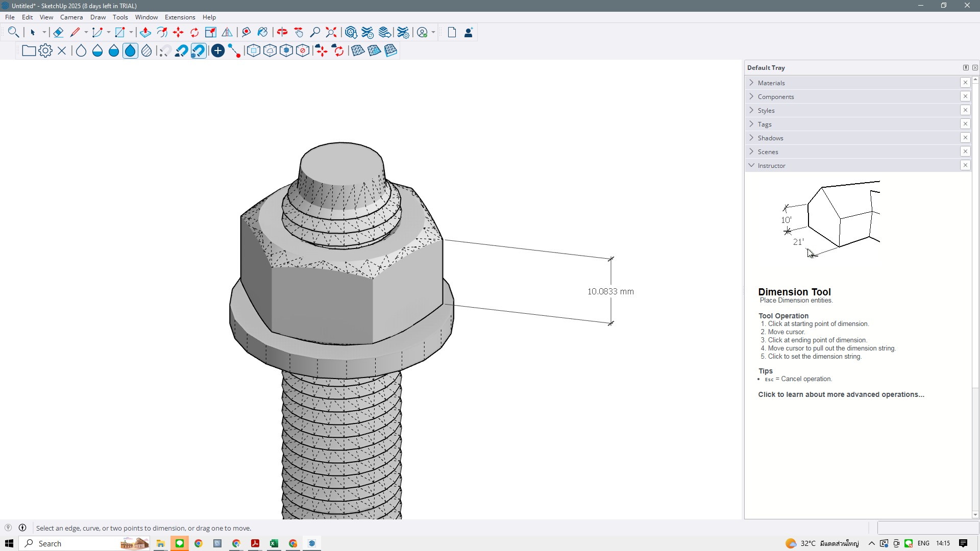Open the Extensions menu
This screenshot has width=980, height=551.
[180, 17]
